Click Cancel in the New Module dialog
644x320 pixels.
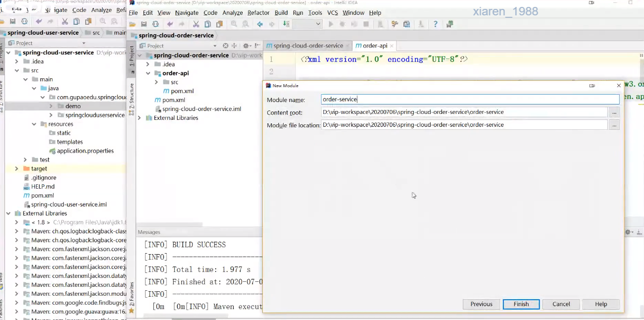[x=561, y=304]
